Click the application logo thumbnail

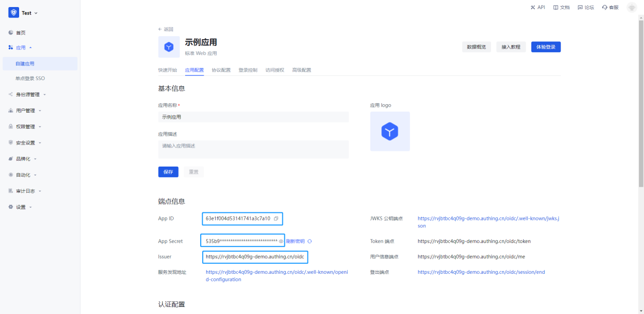pos(390,131)
